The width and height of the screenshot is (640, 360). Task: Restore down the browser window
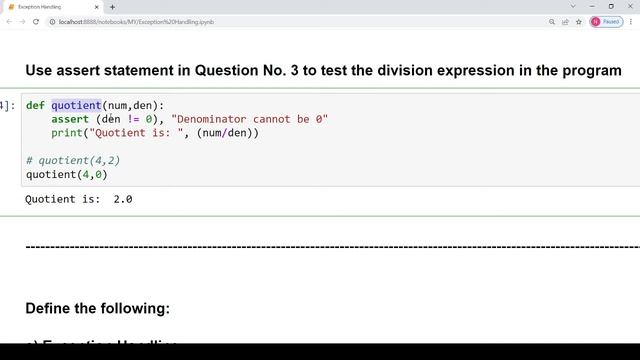[611, 7]
